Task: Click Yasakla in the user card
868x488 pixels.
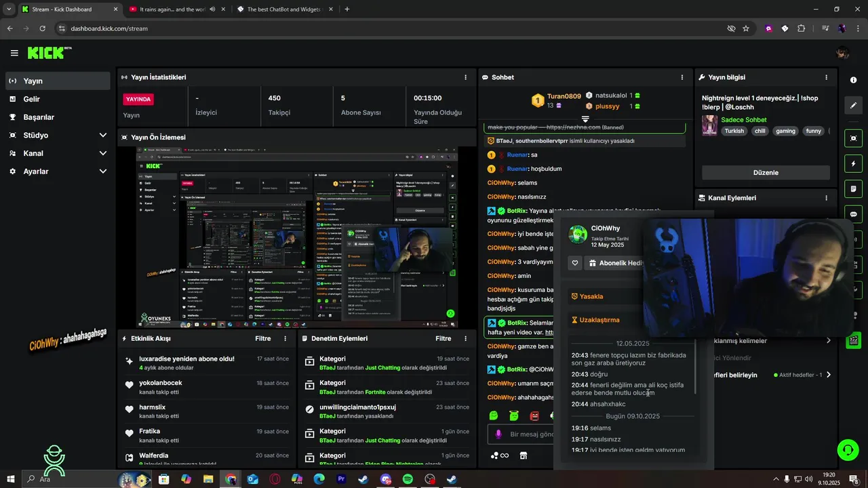Action: click(x=587, y=296)
